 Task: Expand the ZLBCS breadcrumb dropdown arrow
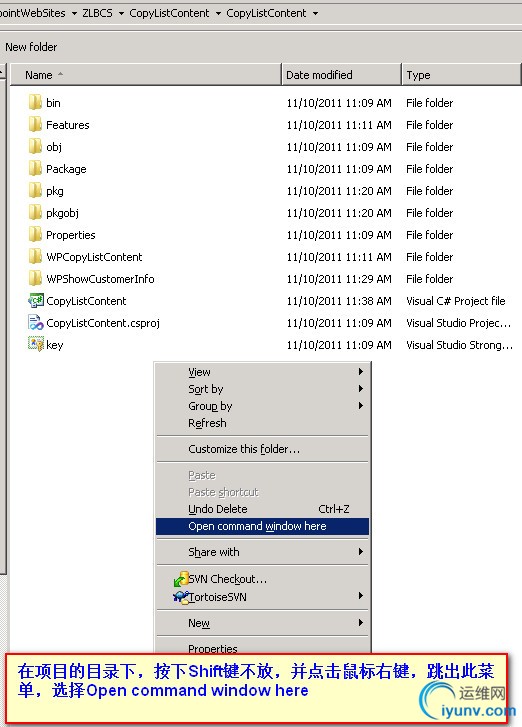[121, 13]
